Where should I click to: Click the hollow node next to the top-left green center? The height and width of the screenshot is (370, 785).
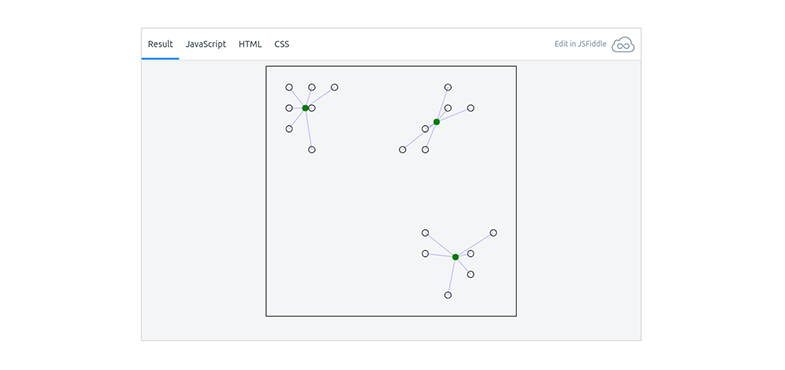[312, 108]
